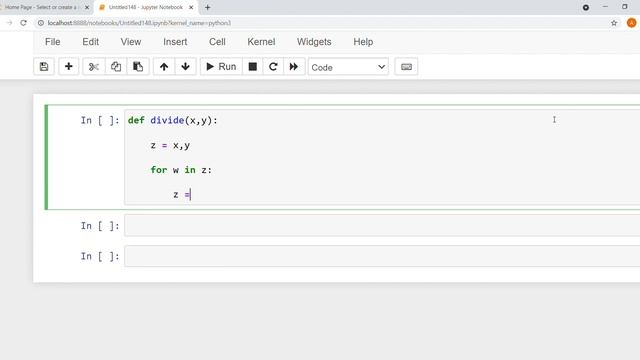Select the third empty code cell
The width and height of the screenshot is (640, 360).
tap(382, 256)
